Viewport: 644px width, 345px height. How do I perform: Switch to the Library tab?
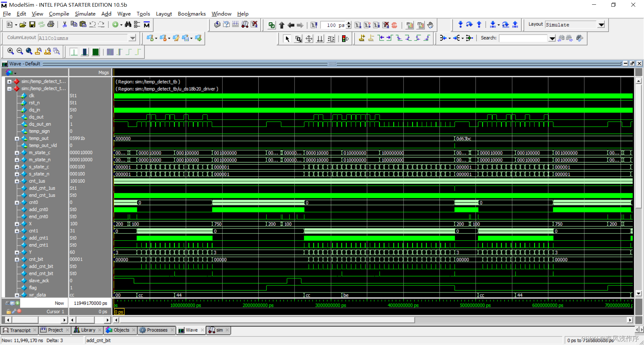87,330
